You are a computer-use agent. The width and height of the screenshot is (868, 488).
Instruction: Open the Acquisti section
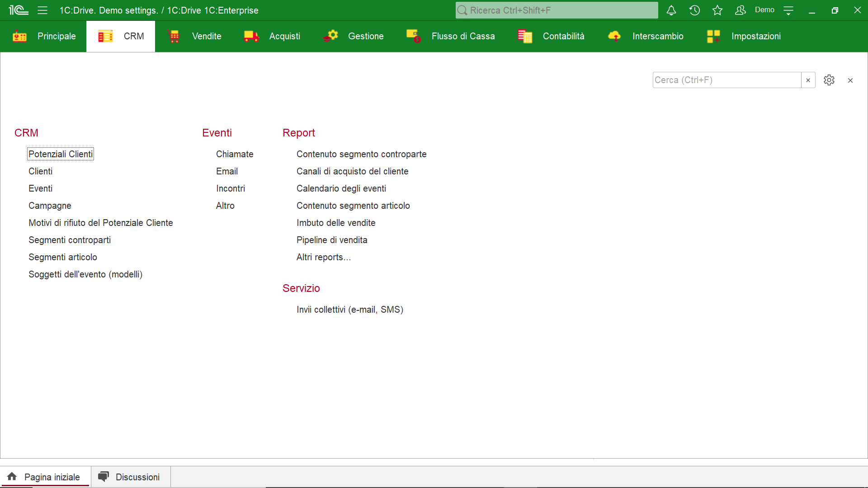click(285, 36)
